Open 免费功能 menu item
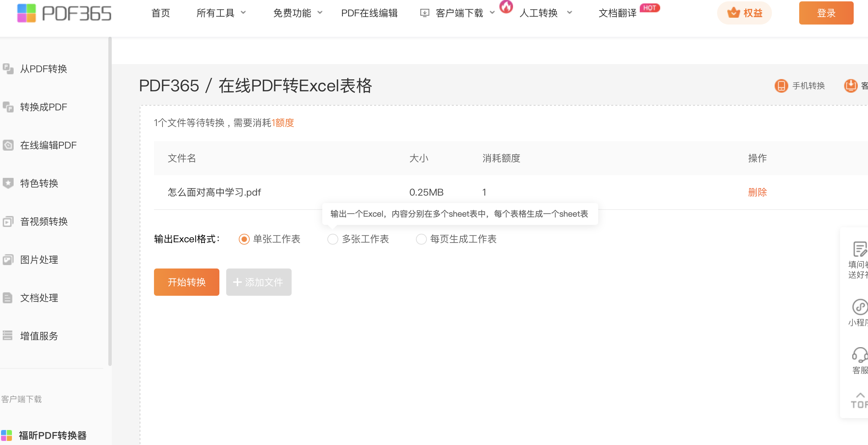Screen dimensions: 868x445 [x=292, y=13]
